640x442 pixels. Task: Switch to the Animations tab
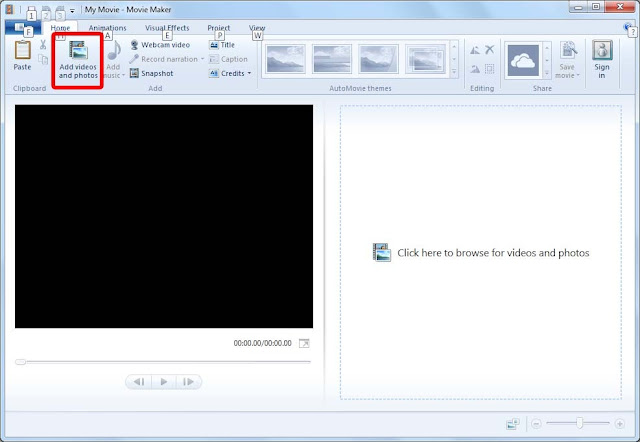coord(107,28)
